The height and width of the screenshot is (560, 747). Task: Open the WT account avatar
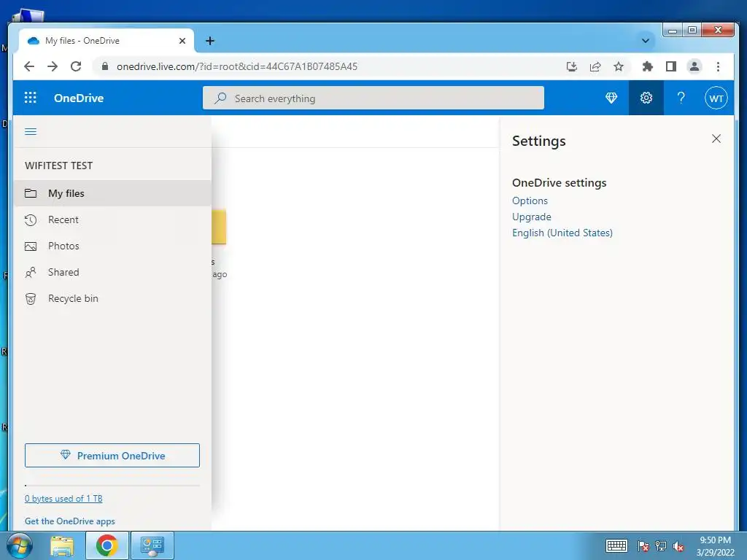[716, 98]
